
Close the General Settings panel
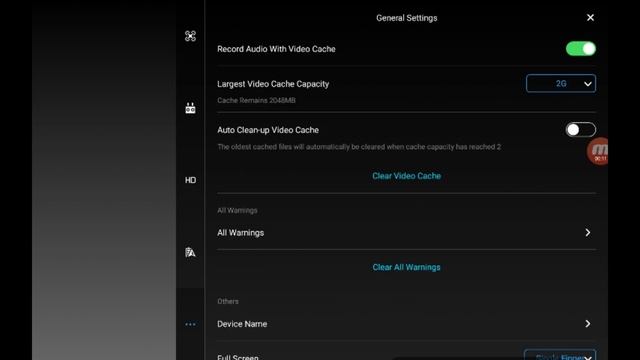590,18
